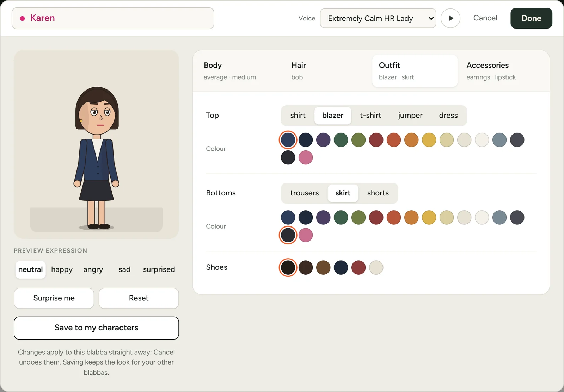Choose light brown shoes
This screenshot has height=392, width=564.
(x=323, y=267)
